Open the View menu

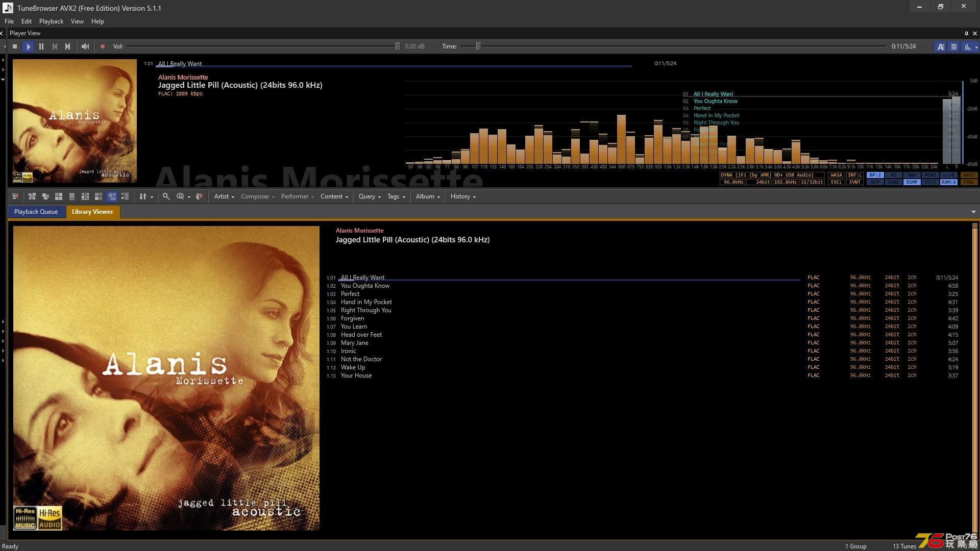(x=77, y=21)
